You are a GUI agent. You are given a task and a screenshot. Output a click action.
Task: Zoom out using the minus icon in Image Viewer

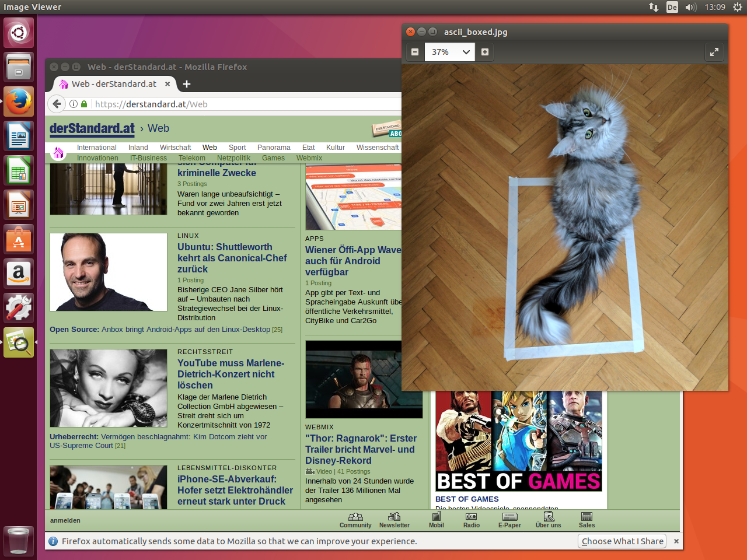point(415,51)
